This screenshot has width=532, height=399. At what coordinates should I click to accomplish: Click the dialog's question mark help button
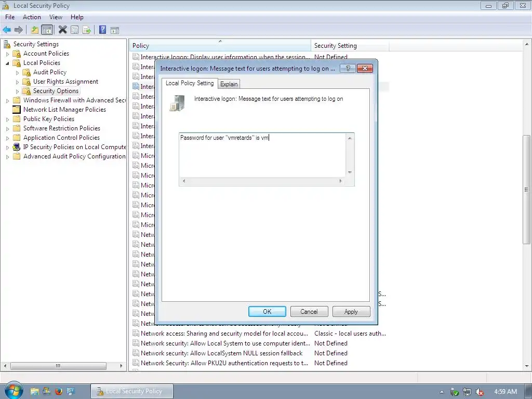(x=348, y=69)
